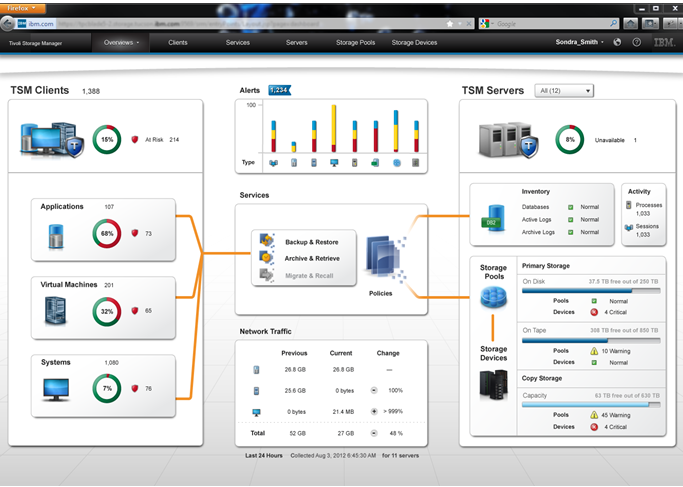Click Databases Normal green status icon
683x487 pixels.
(x=571, y=207)
